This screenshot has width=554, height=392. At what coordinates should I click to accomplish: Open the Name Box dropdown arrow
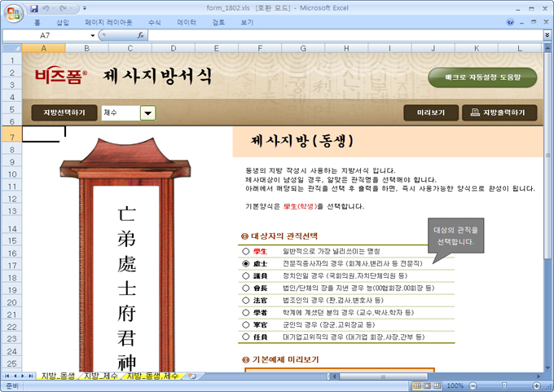pyautogui.click(x=93, y=35)
